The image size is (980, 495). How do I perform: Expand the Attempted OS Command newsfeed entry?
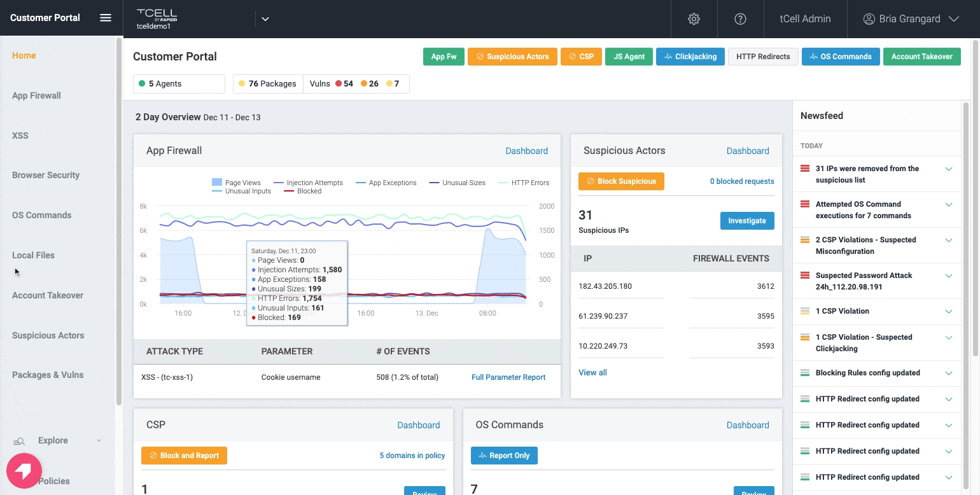point(948,204)
